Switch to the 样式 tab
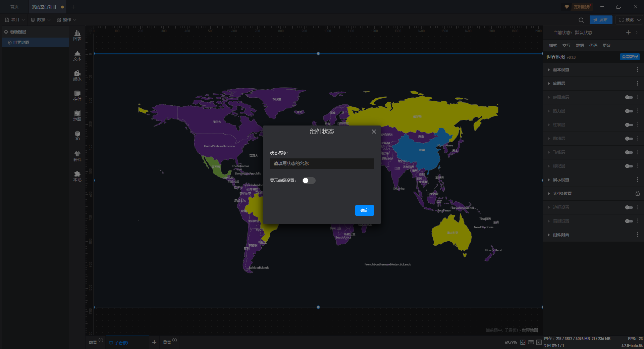 click(x=553, y=45)
